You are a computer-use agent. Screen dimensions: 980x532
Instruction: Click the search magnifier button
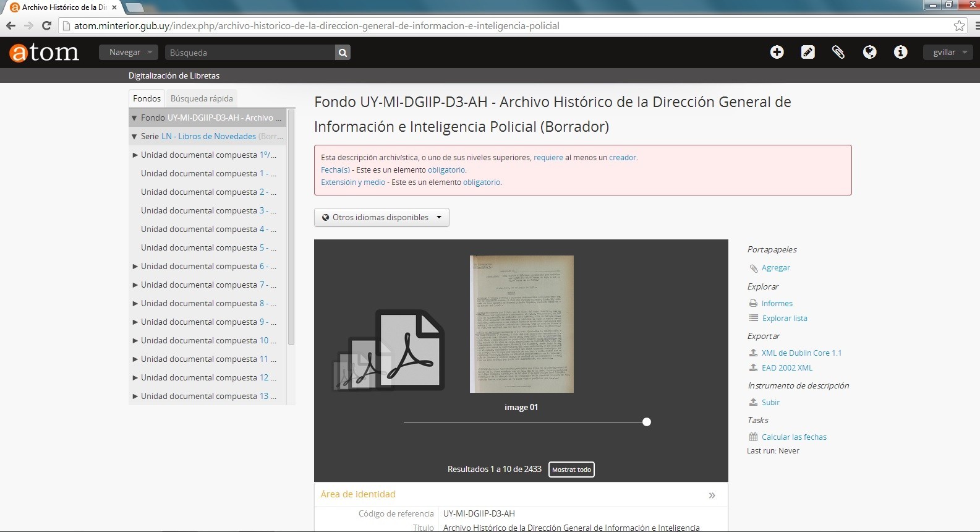[x=343, y=53]
